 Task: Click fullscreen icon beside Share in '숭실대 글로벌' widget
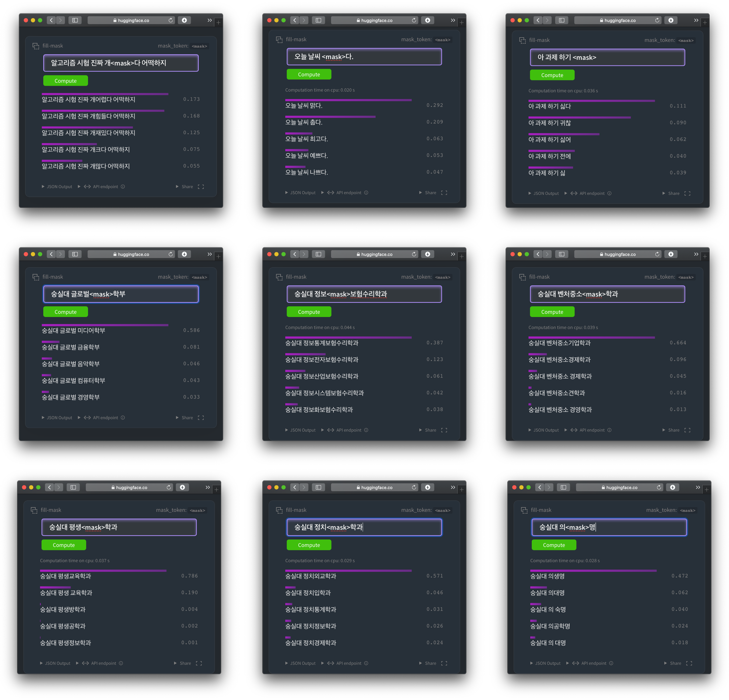click(x=201, y=418)
